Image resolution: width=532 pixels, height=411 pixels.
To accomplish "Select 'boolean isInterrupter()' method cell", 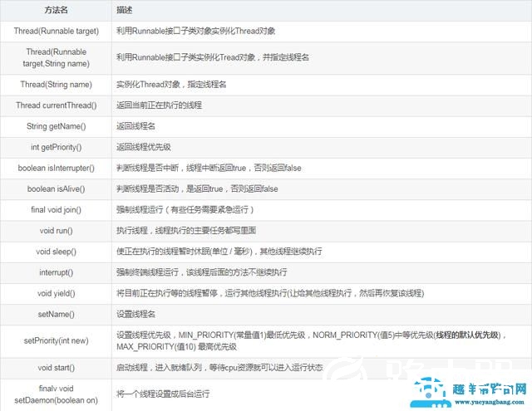I will (56, 168).
